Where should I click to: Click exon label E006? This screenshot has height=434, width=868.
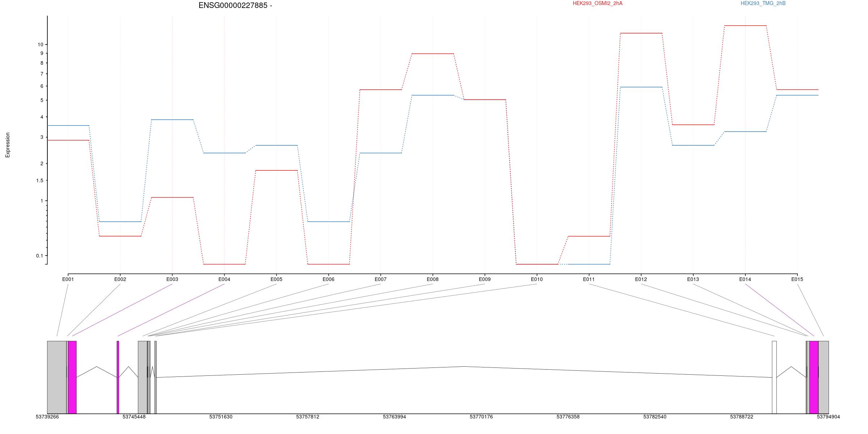point(328,279)
